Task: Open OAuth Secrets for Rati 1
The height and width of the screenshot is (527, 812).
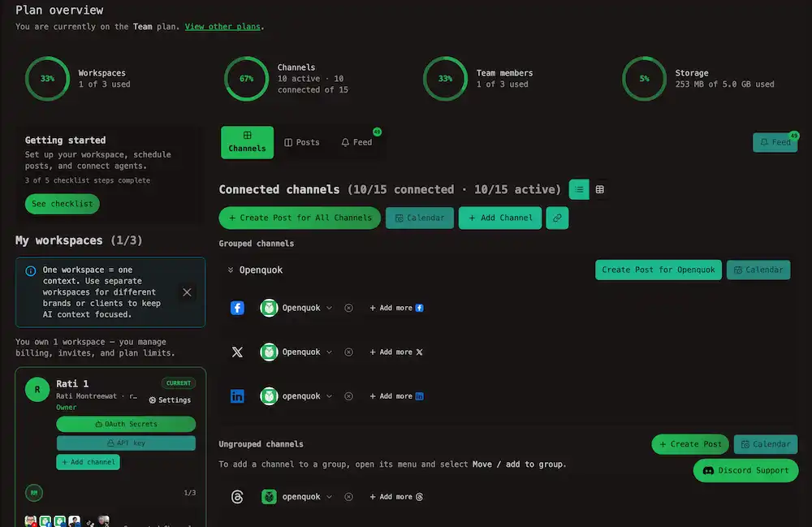Action: pos(126,424)
